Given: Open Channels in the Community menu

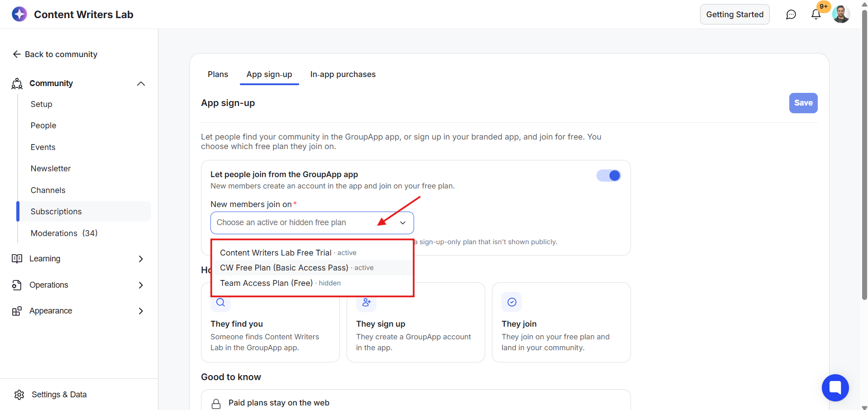Looking at the screenshot, I should [x=48, y=190].
